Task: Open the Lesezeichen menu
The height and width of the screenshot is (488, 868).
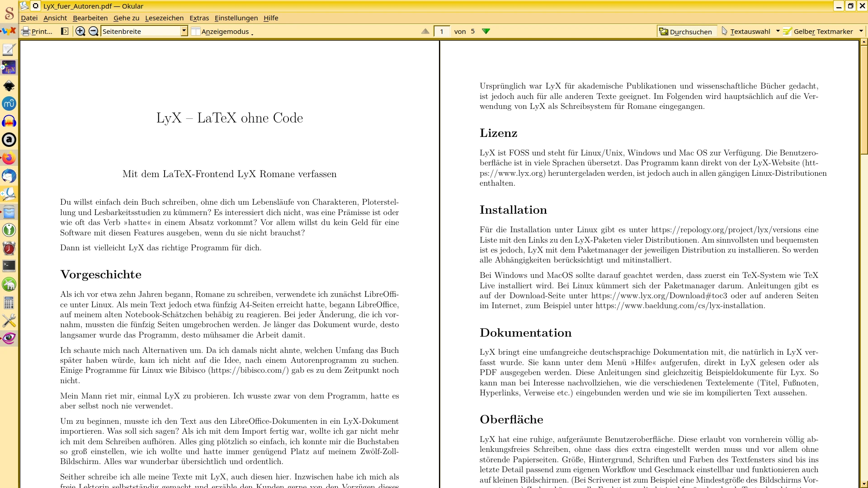Action: (165, 18)
